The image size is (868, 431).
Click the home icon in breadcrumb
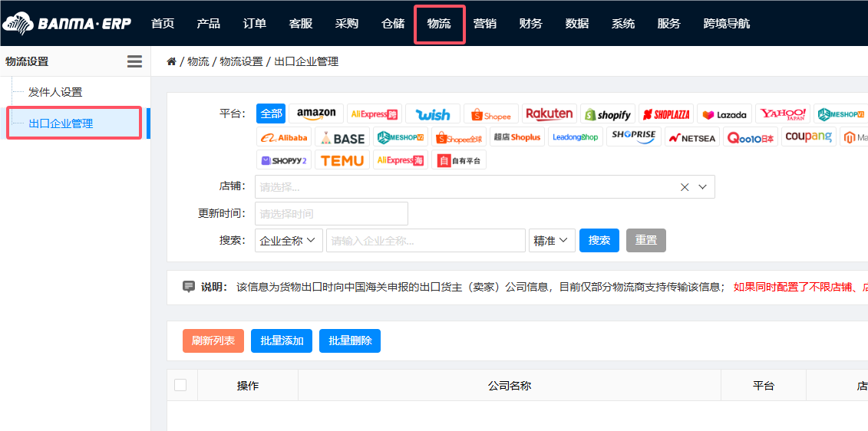click(x=171, y=61)
